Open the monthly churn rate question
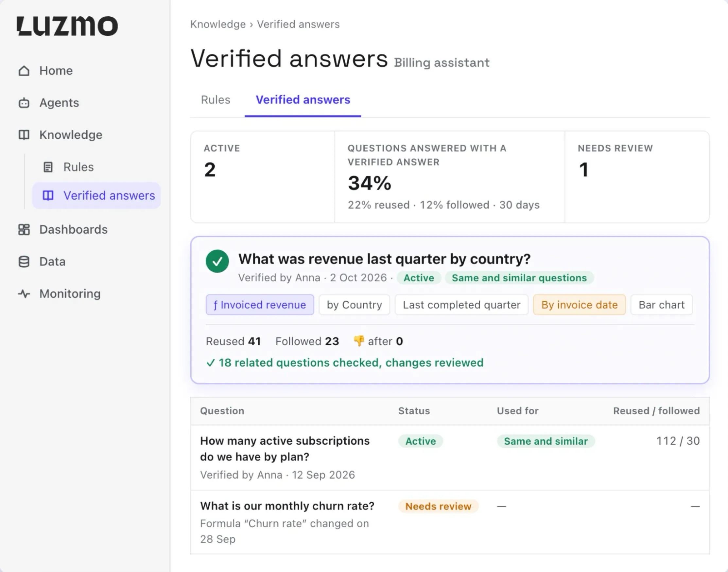Screen dimensions: 728x572 [x=287, y=506]
